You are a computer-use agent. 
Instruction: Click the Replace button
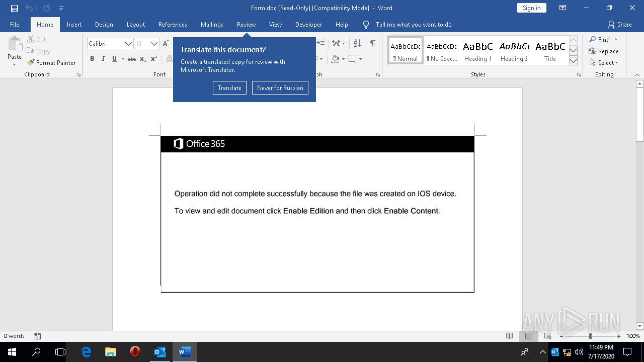point(604,51)
